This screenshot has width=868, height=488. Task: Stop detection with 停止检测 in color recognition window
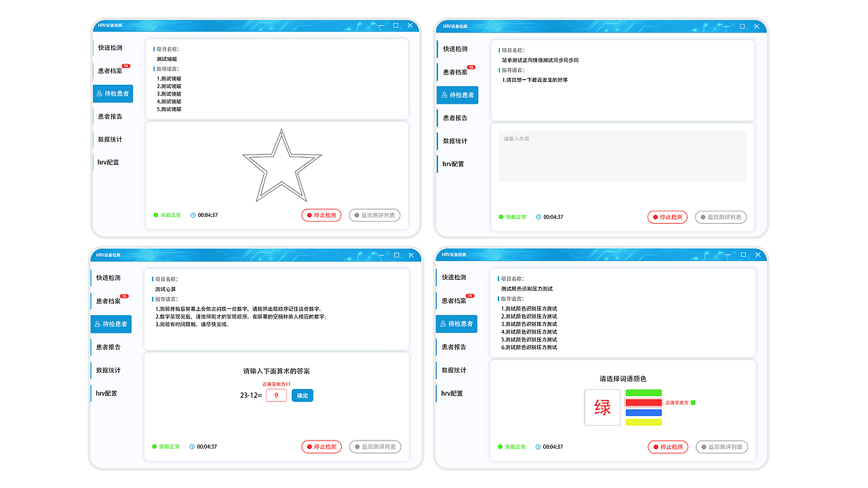[x=668, y=447]
